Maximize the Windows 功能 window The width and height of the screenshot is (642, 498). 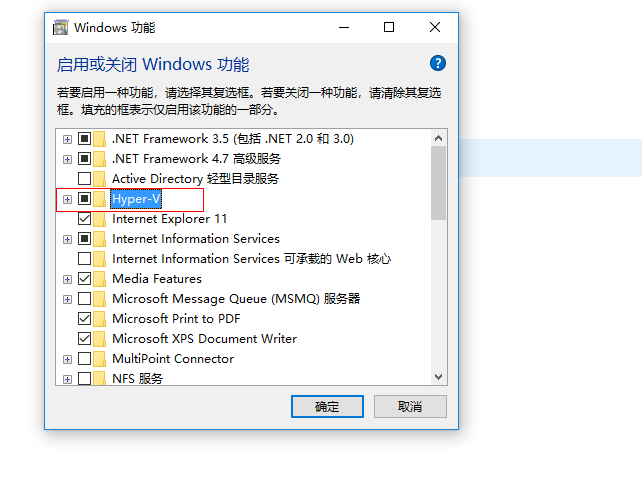pyautogui.click(x=389, y=27)
